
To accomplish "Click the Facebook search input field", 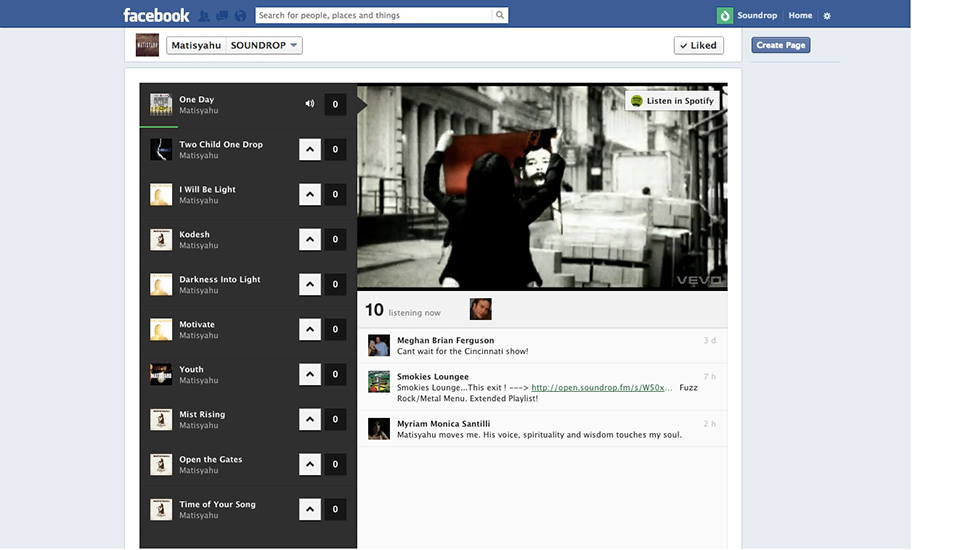I will coord(373,15).
